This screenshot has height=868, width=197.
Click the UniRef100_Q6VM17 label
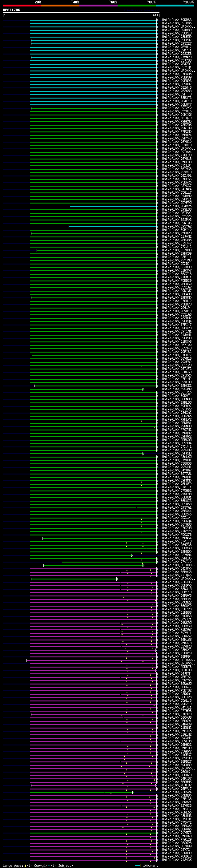177,47
